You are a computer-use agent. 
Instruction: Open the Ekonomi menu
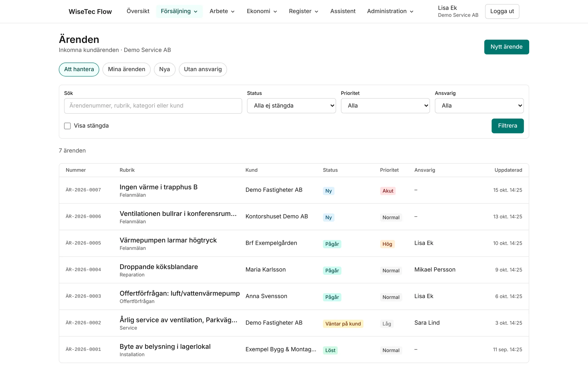coord(262,11)
